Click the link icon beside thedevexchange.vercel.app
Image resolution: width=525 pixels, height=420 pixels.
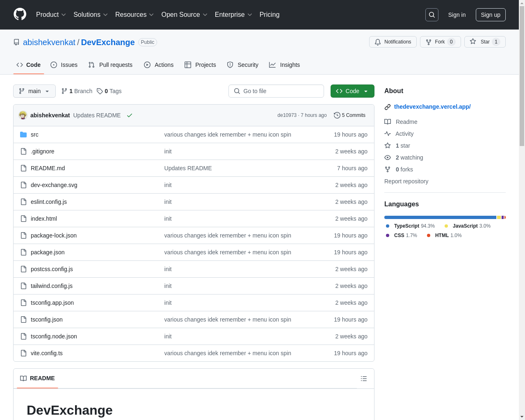click(x=388, y=107)
